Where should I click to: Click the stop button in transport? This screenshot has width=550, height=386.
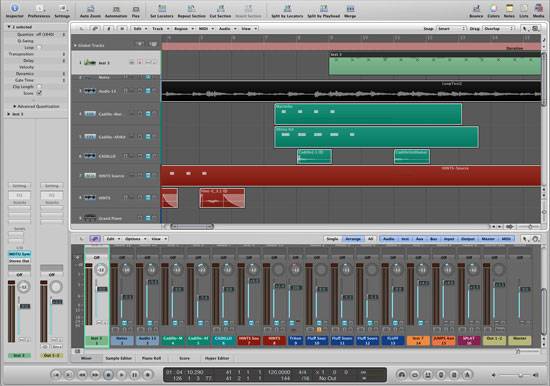coord(108,375)
